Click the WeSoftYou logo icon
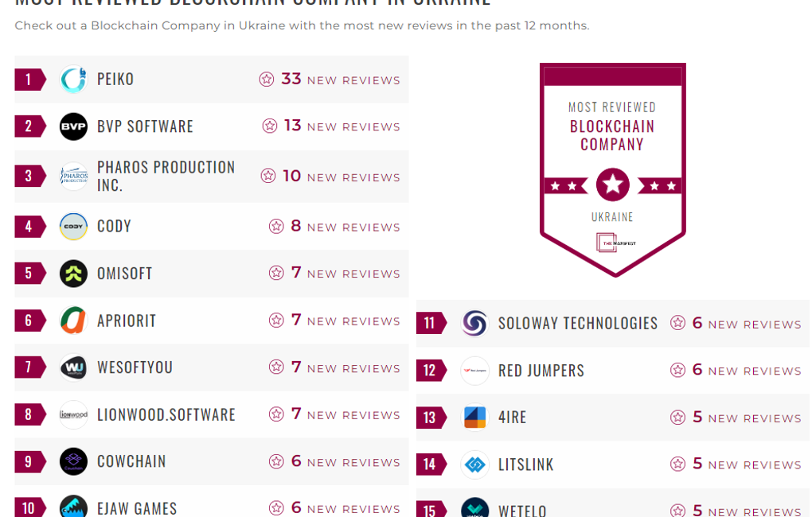 tap(73, 367)
